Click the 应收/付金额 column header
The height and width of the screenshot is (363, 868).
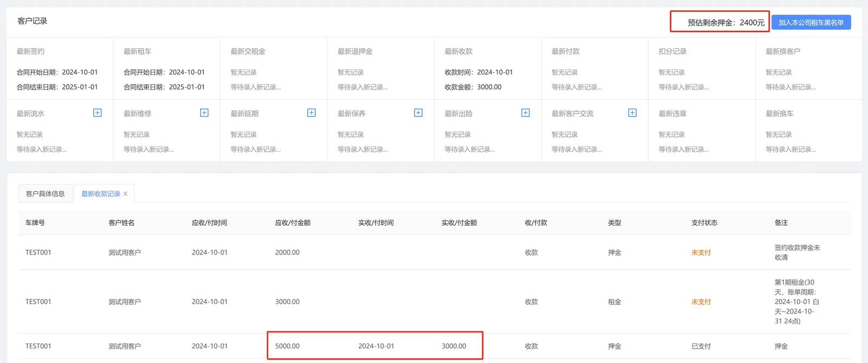click(x=293, y=222)
